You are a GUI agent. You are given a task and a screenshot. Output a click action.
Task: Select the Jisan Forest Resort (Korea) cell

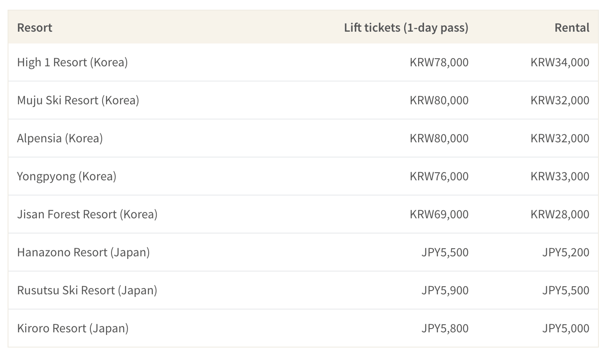(87, 214)
